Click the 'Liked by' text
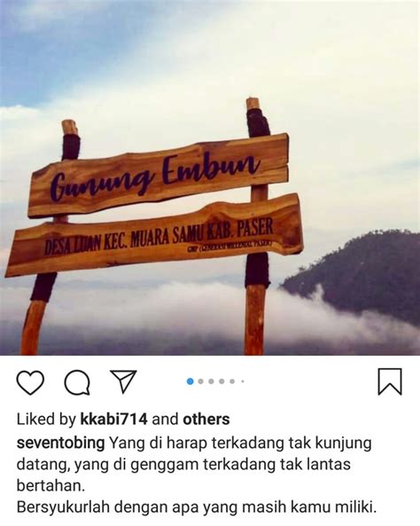This screenshot has width=420, height=526. pos(47,420)
